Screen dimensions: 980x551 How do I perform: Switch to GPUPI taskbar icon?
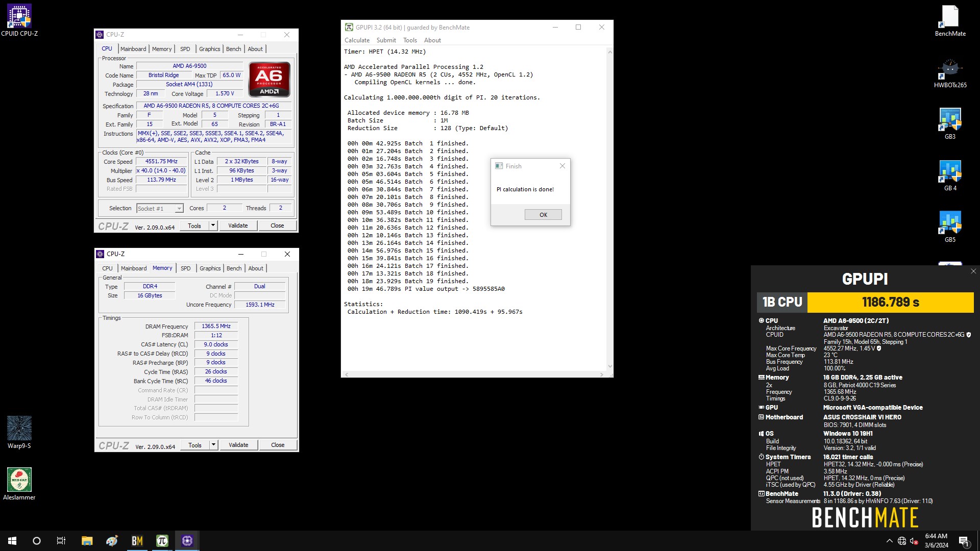[162, 541]
